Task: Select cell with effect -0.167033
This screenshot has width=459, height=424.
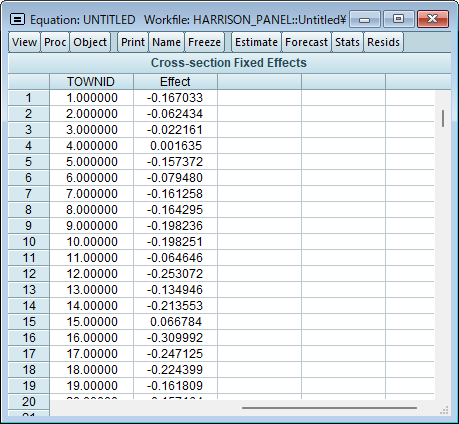Action: point(175,98)
